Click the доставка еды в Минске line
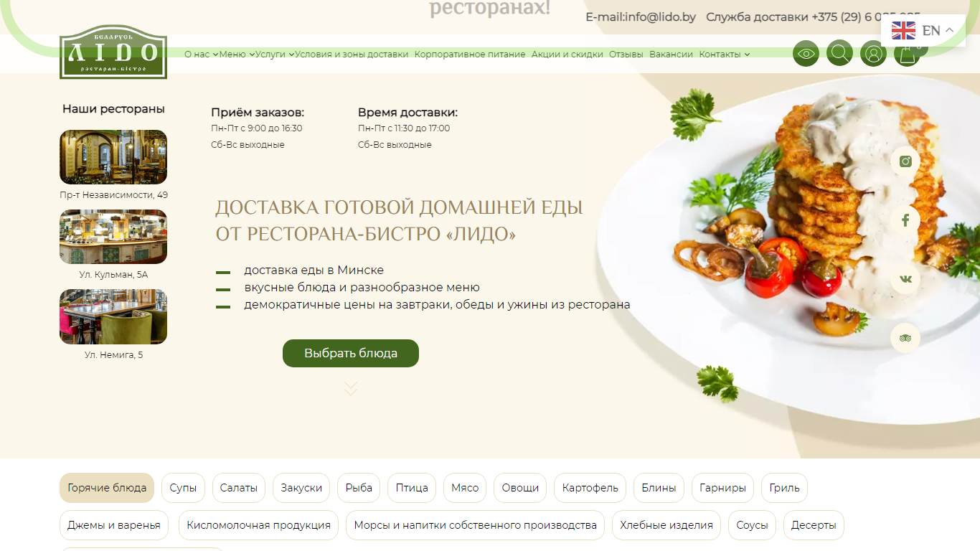This screenshot has height=551, width=980. click(314, 270)
